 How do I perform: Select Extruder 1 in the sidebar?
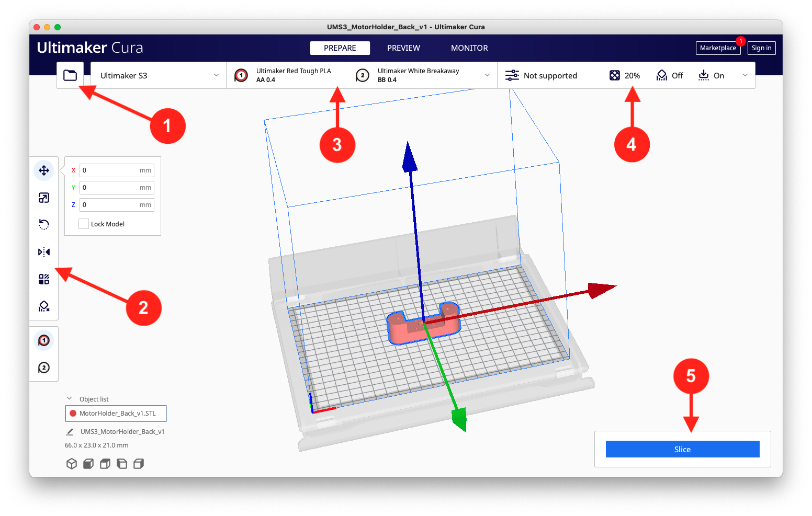coord(44,340)
